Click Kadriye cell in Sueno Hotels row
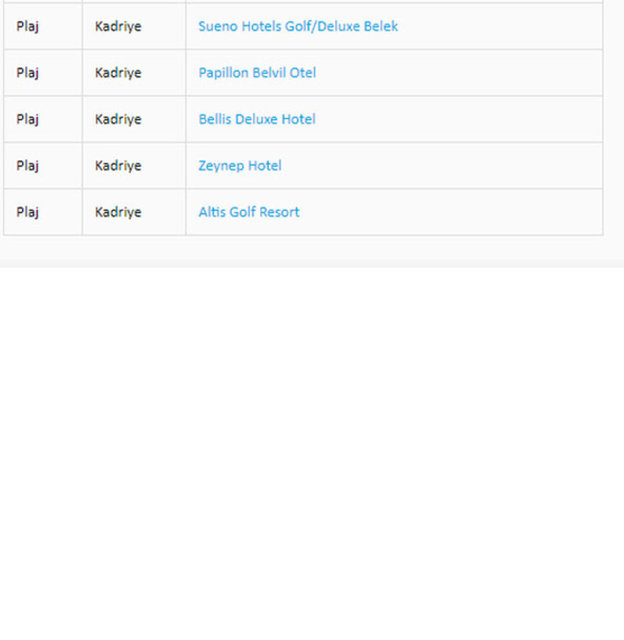The image size is (624, 640). point(118,26)
